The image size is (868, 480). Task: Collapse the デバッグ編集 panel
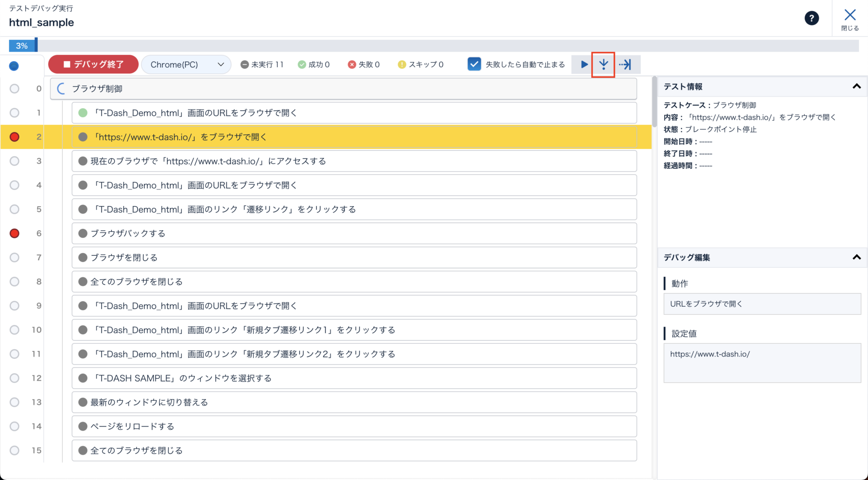click(x=856, y=257)
